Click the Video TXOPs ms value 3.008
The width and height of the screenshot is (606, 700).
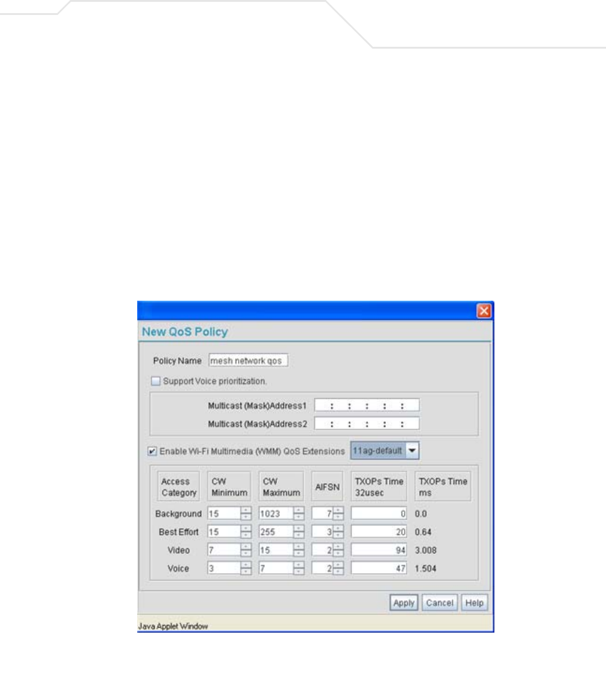coord(426,550)
